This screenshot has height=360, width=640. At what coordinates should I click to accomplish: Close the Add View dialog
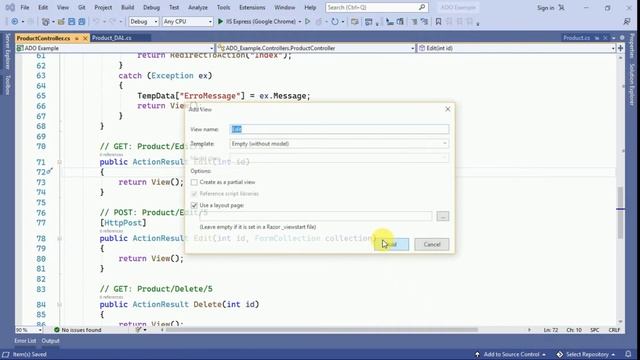(x=448, y=109)
